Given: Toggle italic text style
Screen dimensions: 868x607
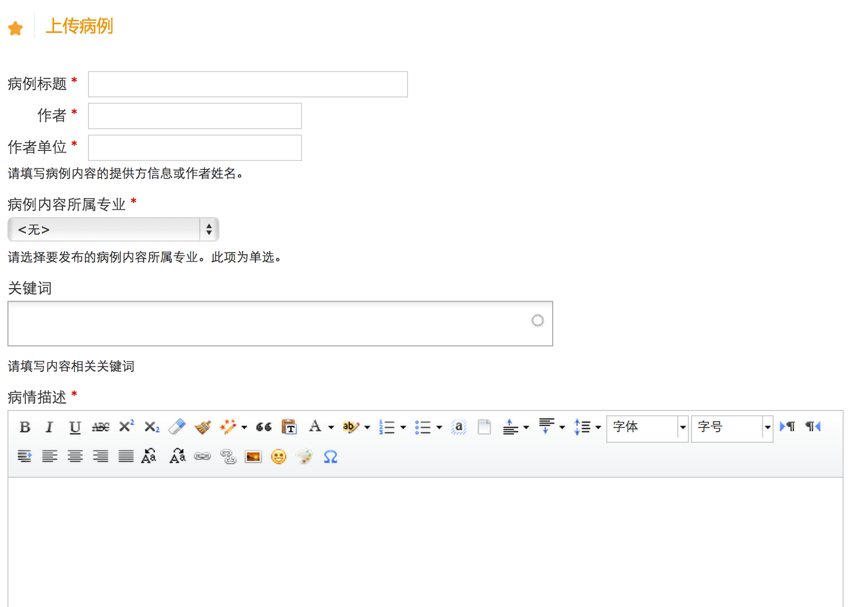Looking at the screenshot, I should [49, 427].
